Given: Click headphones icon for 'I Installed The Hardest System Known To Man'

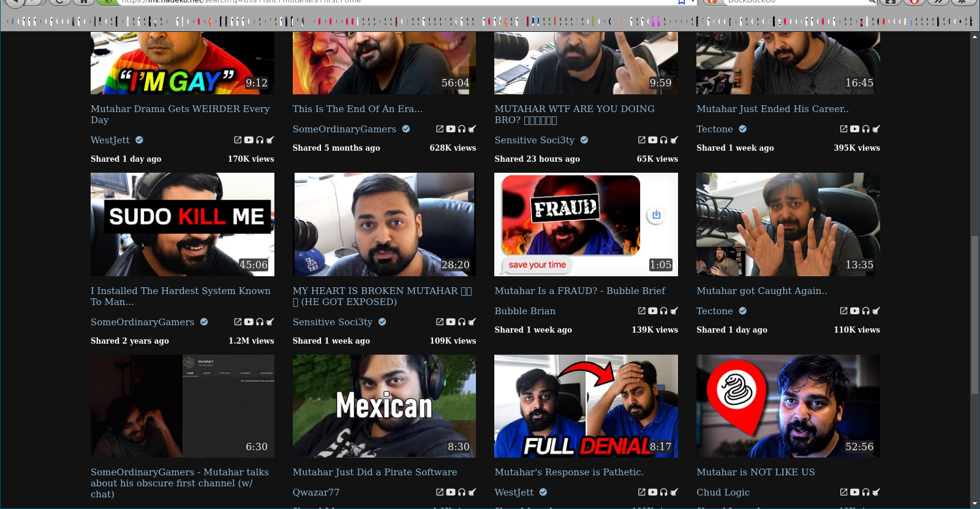Looking at the screenshot, I should tap(260, 322).
